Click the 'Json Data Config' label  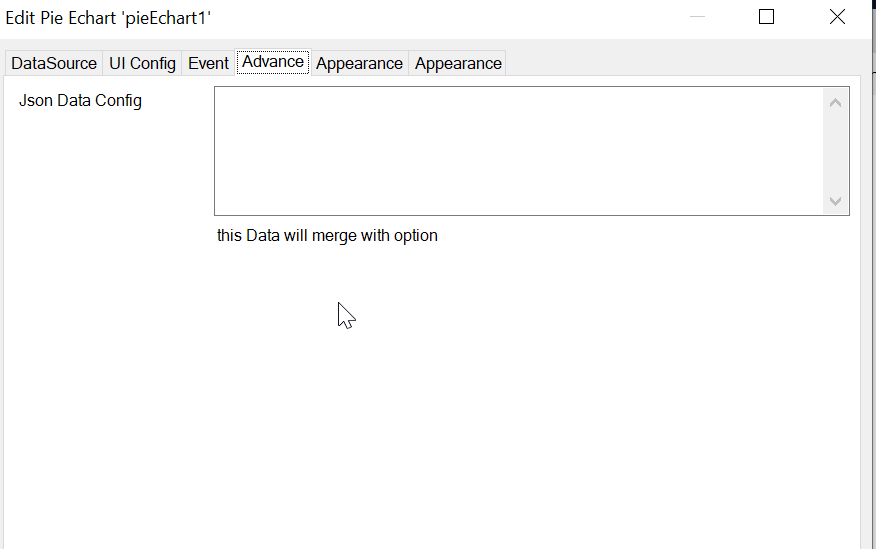tap(80, 101)
